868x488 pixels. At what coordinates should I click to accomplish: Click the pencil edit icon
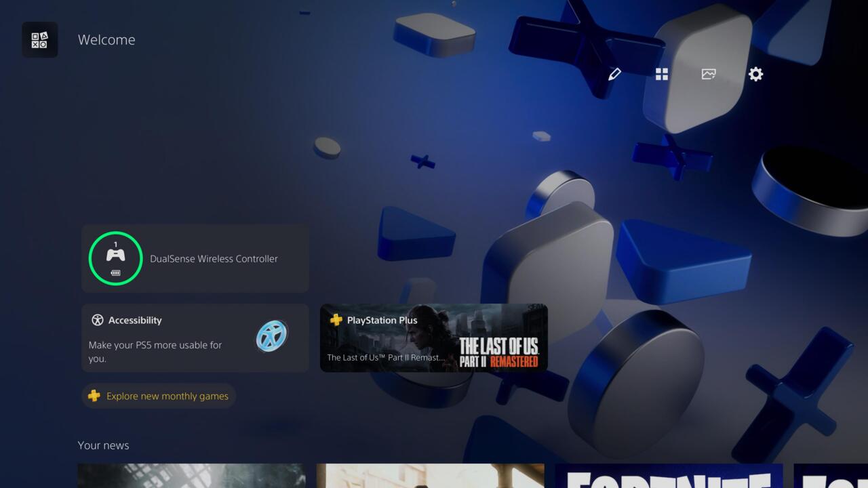(x=614, y=75)
